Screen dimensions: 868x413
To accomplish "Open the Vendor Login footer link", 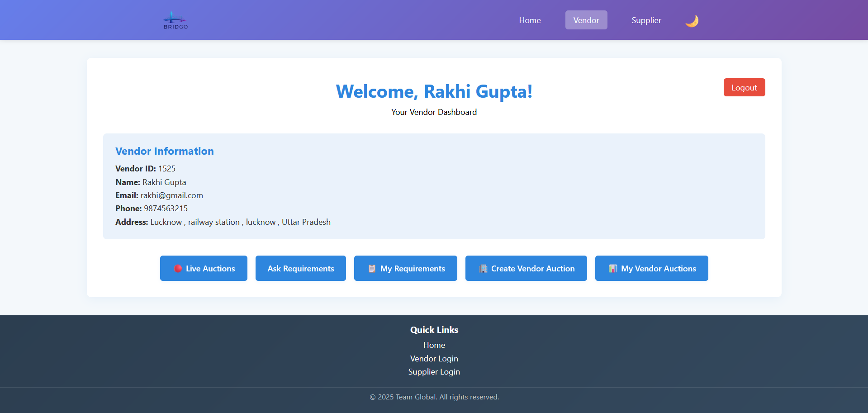I will tap(434, 359).
